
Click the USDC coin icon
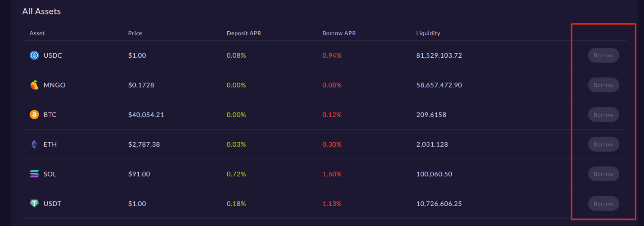click(x=34, y=55)
